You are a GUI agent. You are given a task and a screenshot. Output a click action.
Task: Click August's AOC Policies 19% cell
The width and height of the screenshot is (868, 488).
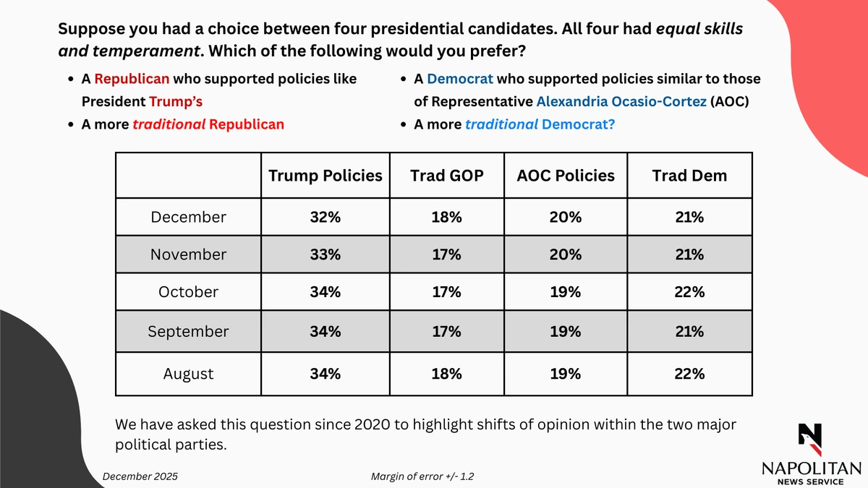click(x=565, y=374)
